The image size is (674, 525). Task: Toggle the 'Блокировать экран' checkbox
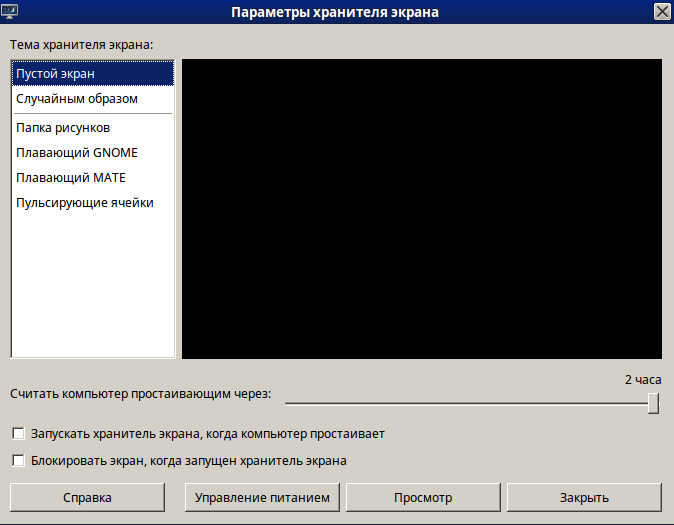[x=18, y=461]
